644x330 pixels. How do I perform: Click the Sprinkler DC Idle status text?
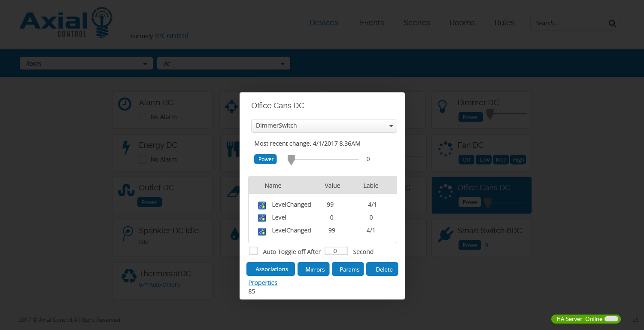(143, 241)
